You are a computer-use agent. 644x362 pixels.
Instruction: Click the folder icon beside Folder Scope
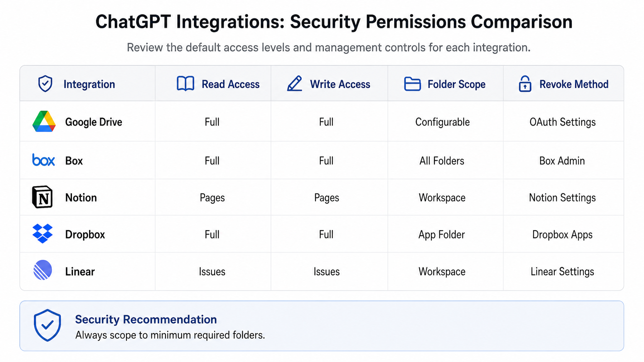pos(412,84)
